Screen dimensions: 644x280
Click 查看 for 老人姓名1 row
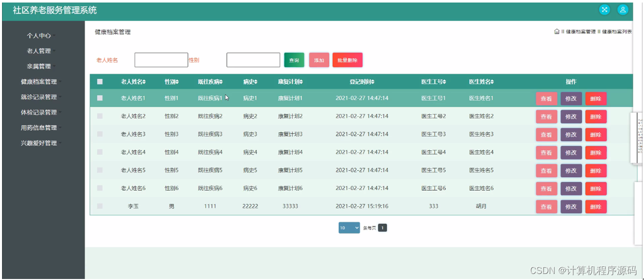(x=546, y=99)
